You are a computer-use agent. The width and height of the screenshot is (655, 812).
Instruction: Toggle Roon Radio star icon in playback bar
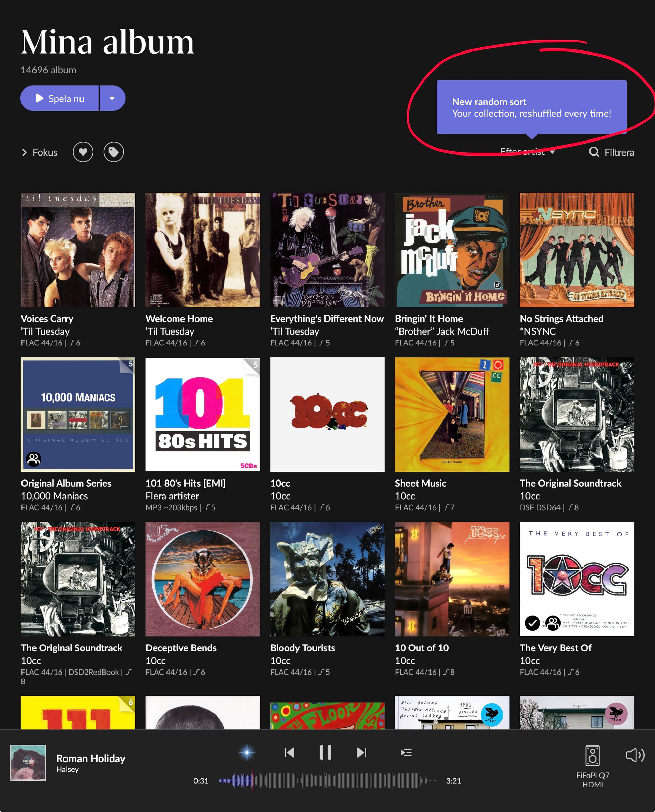coord(247,753)
